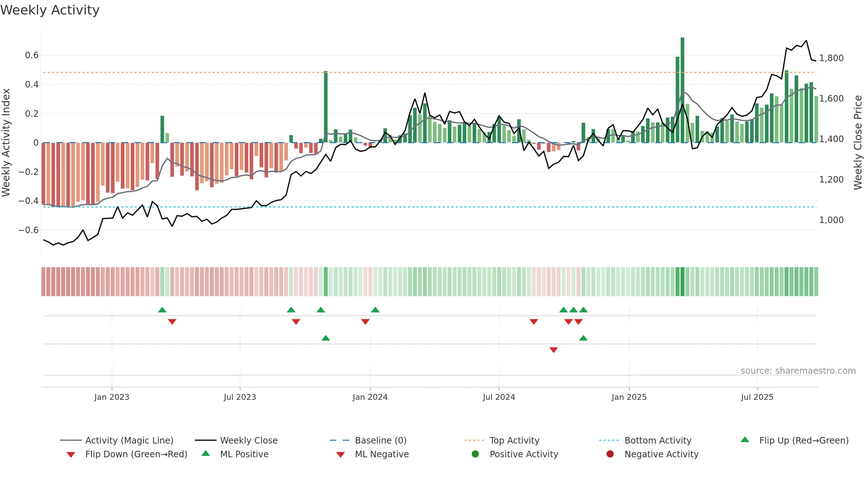The image size is (868, 488).
Task: Click the ML Negative red triangle legend icon
Action: point(340,455)
